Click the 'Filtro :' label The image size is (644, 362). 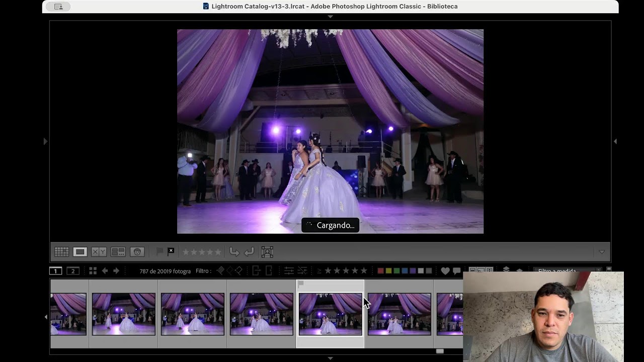[203, 271]
